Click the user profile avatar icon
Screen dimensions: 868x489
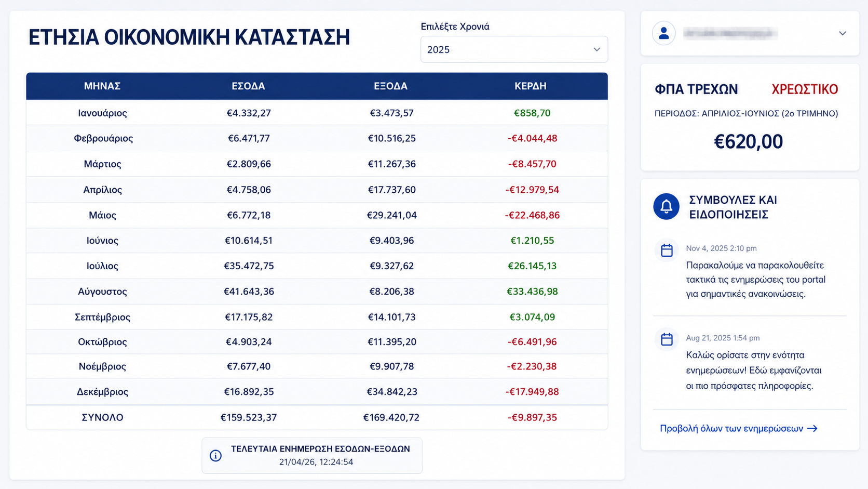click(x=663, y=33)
